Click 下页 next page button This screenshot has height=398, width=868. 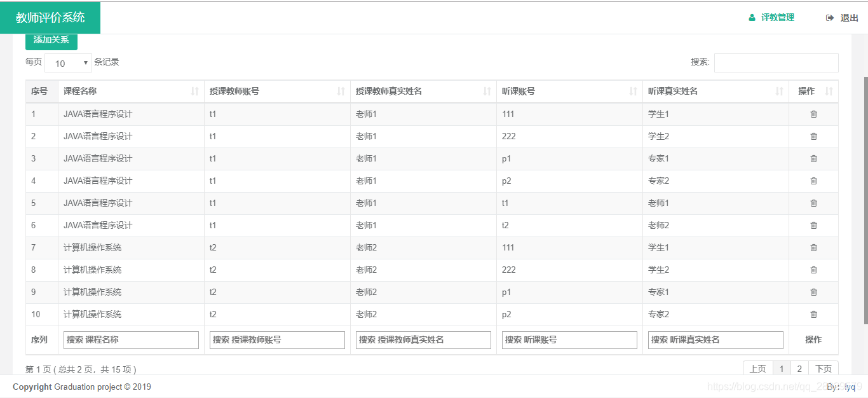824,369
